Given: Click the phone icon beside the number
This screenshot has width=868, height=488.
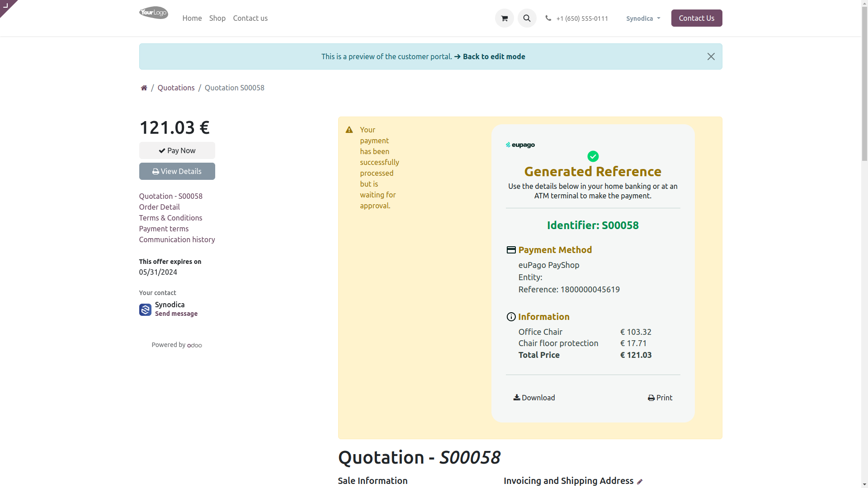Looking at the screenshot, I should coord(548,18).
